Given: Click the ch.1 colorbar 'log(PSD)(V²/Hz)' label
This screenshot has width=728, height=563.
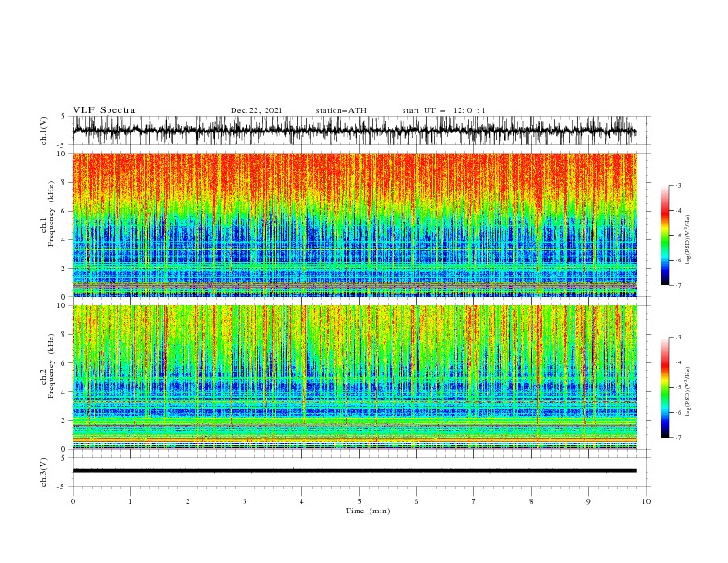Looking at the screenshot, I should click(x=688, y=240).
